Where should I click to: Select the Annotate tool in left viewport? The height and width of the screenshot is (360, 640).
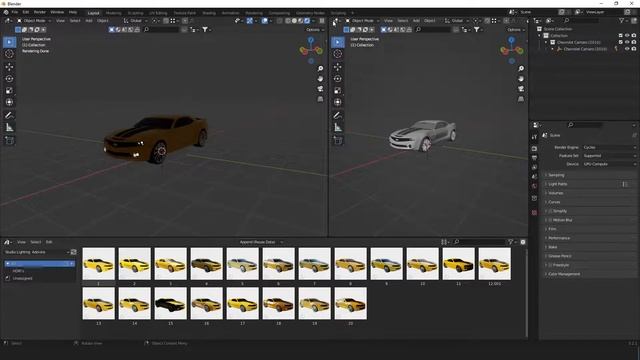pyautogui.click(x=9, y=116)
